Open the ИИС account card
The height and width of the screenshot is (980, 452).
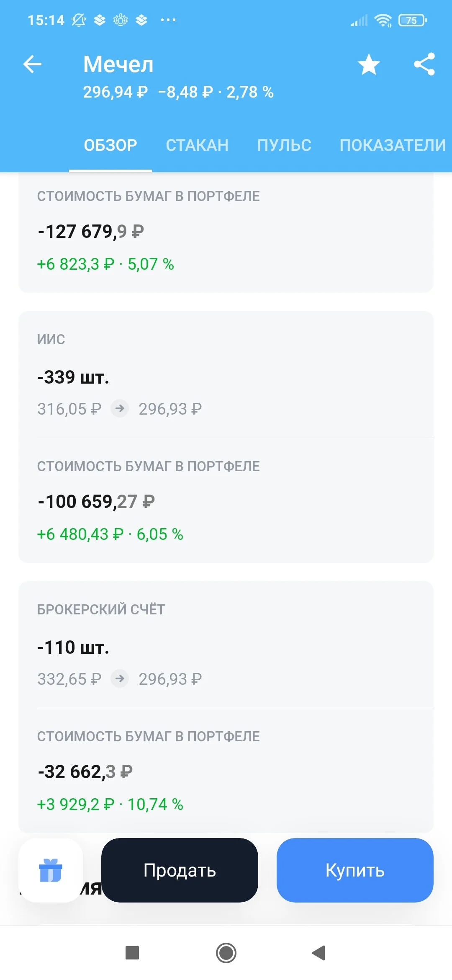point(226,437)
